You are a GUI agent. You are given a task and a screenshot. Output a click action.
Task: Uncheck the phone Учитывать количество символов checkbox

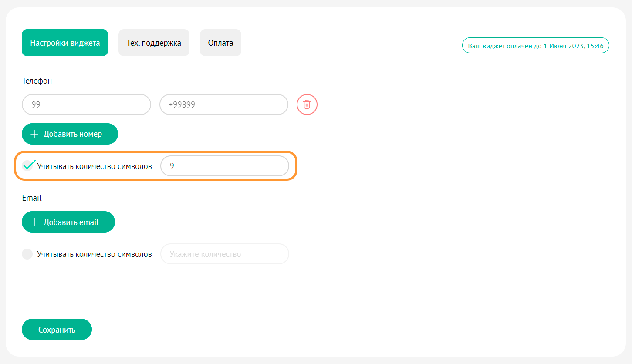pos(27,166)
